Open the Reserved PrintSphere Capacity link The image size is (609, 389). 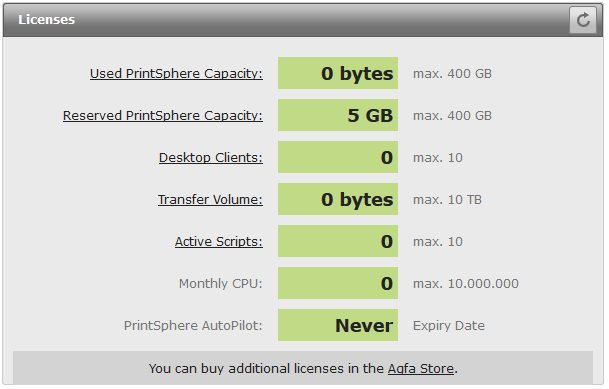[x=163, y=115]
